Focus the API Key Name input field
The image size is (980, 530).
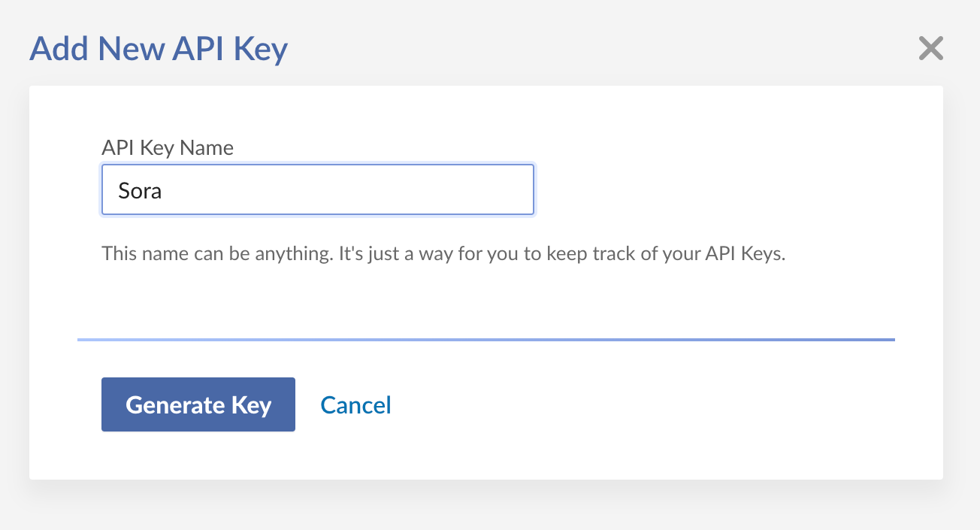[x=318, y=190]
